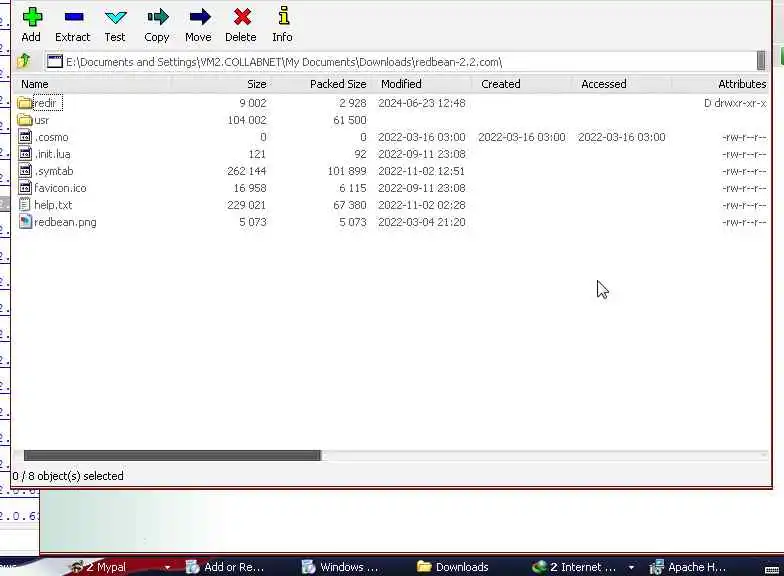
Task: Sort by Accessed column header
Action: tap(604, 84)
